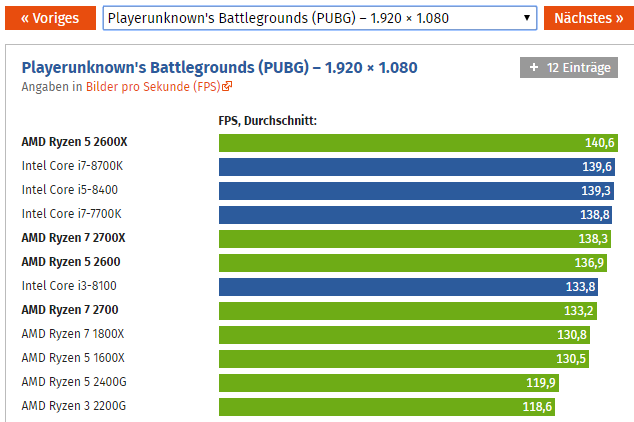Go to previous chart with Voriges button

50,18
